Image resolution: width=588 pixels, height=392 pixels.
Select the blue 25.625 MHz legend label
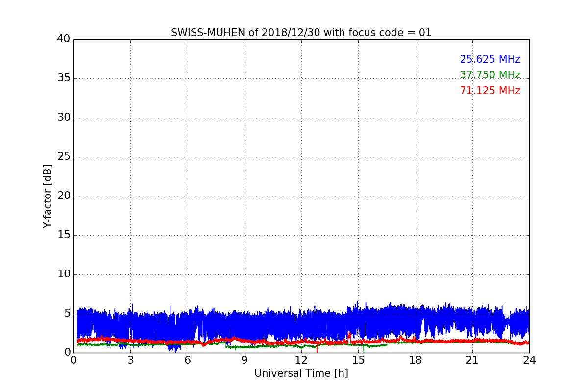pyautogui.click(x=490, y=59)
